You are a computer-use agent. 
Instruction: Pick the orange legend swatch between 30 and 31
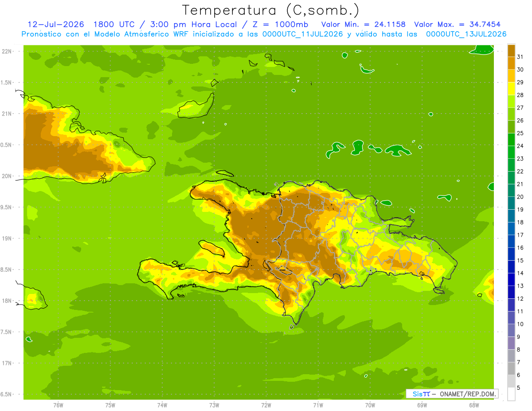(511, 63)
